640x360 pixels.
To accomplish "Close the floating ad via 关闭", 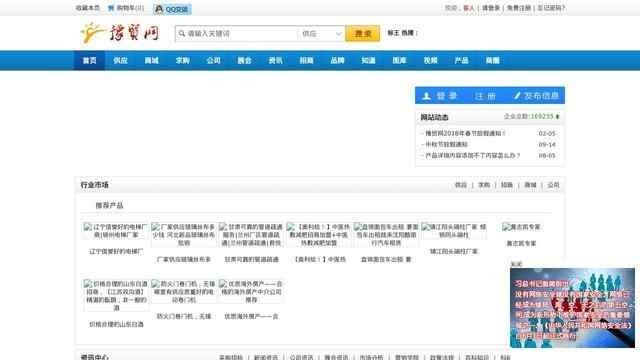I will coord(516,264).
